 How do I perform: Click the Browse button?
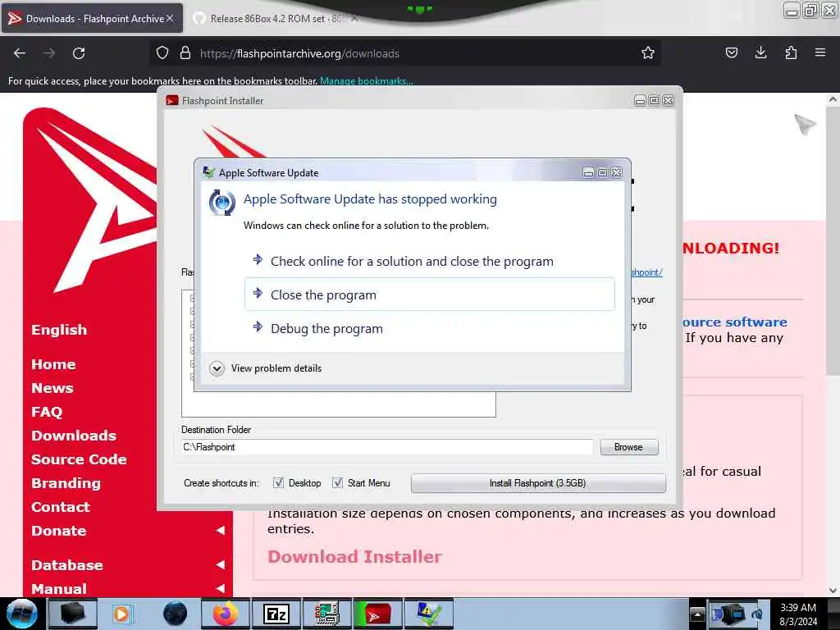tap(629, 447)
